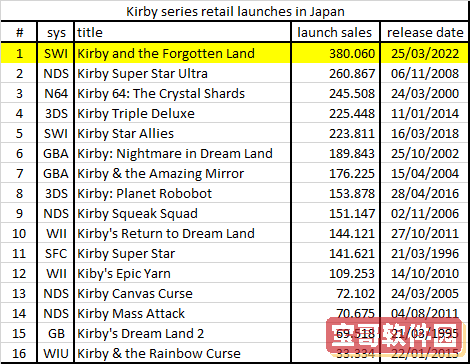The width and height of the screenshot is (470, 364).
Task: Click the 'Kirby series retail launches in Japan' title cell
Action: click(235, 11)
